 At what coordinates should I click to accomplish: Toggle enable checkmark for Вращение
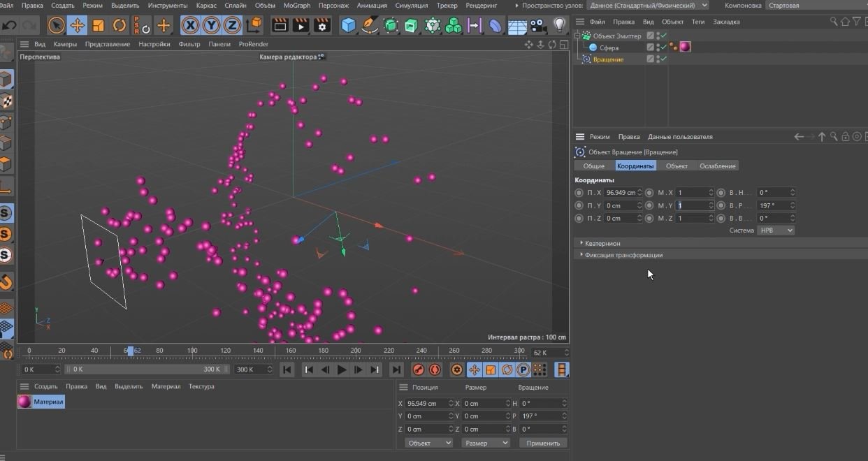[x=663, y=59]
